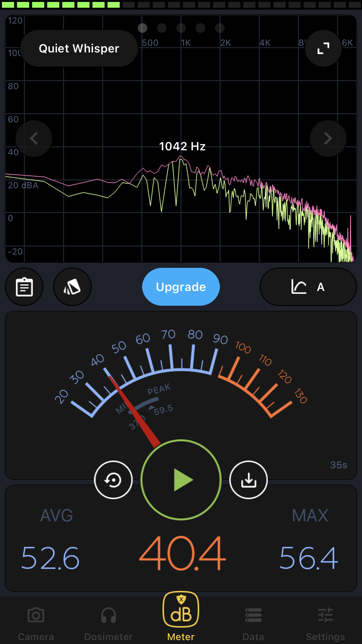Select the third page indicator dot
The width and height of the screenshot is (362, 644).
point(181,28)
